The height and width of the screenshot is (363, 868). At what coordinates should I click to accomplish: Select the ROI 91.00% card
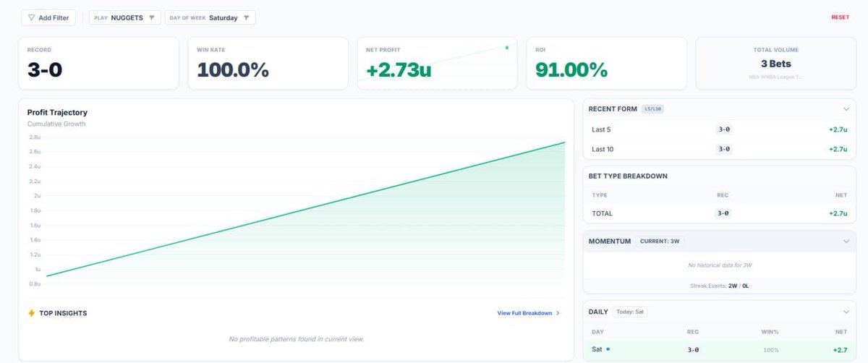point(606,64)
